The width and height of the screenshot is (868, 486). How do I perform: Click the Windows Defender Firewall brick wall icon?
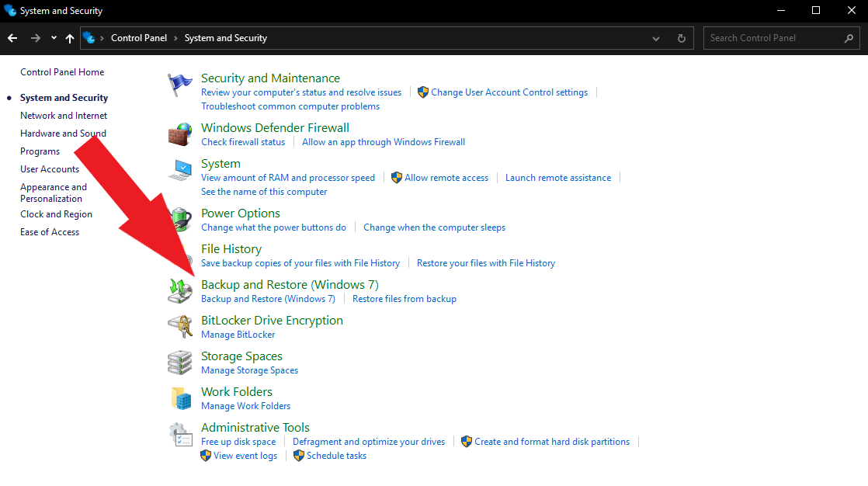click(180, 134)
